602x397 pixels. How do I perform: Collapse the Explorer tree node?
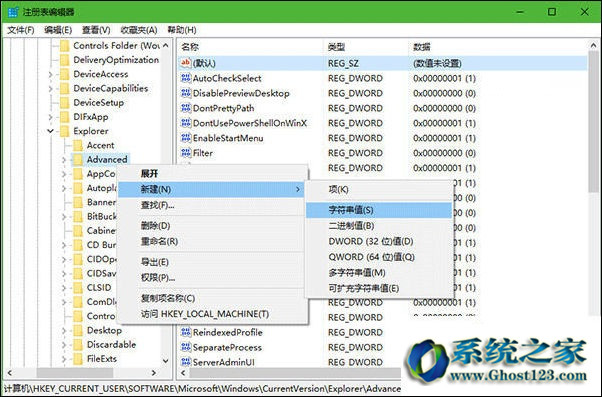click(x=50, y=131)
